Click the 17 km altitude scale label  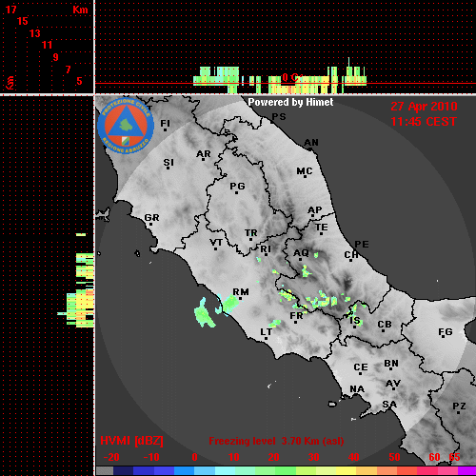(x=11, y=10)
